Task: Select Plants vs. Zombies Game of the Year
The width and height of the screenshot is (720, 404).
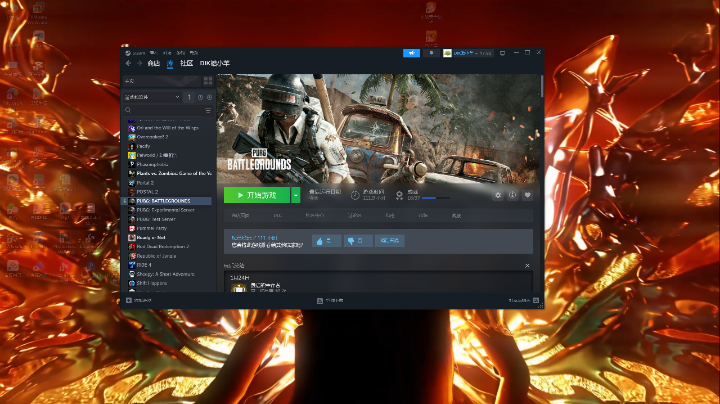Action: click(x=168, y=174)
